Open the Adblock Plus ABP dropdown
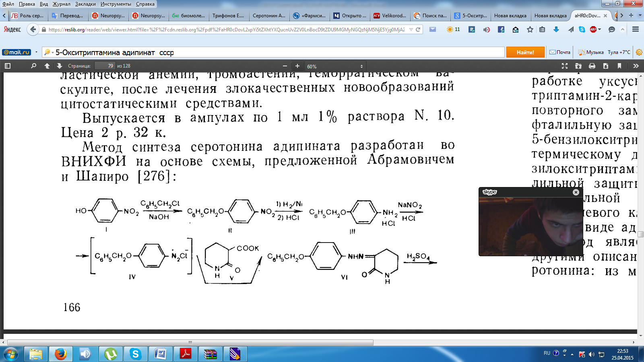Screen dimensions: 644x362 tap(595, 29)
